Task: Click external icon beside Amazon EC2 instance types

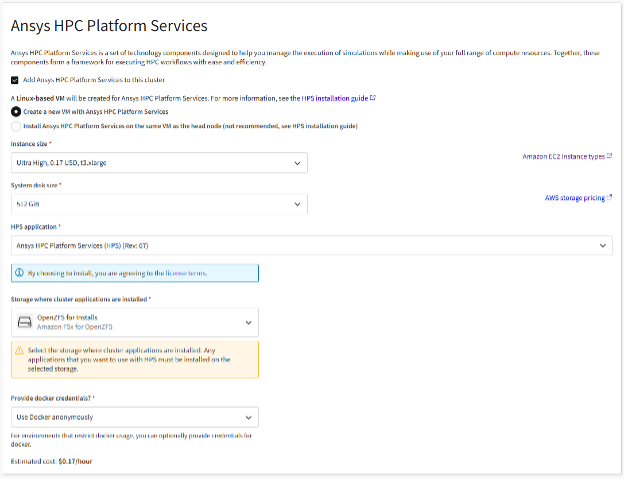Action: coord(609,156)
